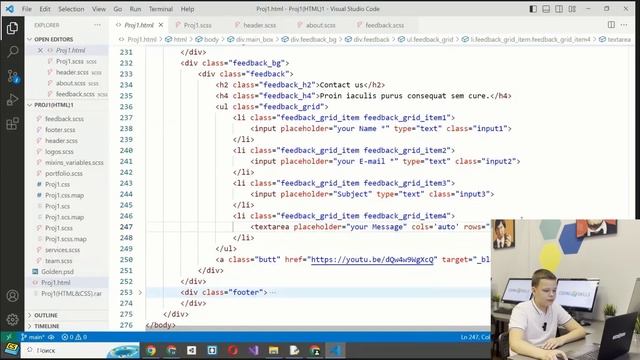Open the customize layout icon
The image size is (640, 360).
[x=572, y=9]
